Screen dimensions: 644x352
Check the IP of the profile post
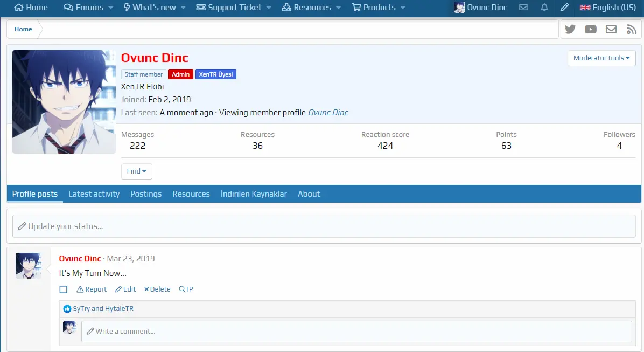(186, 289)
